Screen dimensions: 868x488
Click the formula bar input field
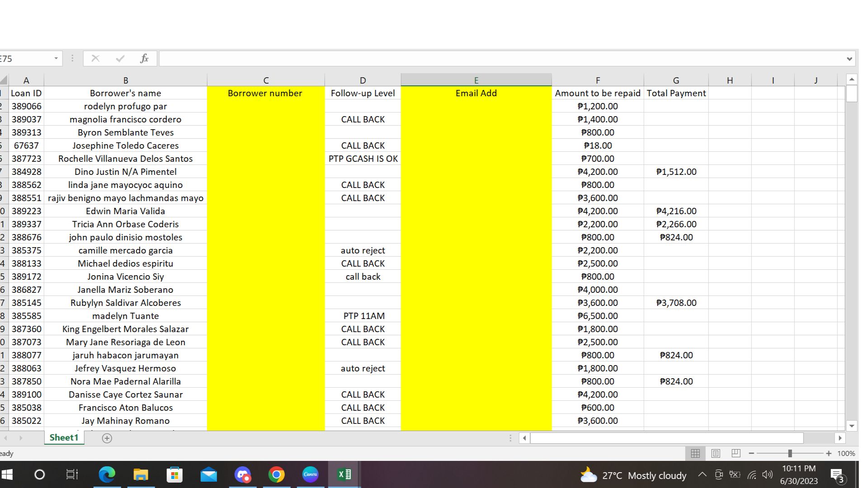click(x=497, y=59)
